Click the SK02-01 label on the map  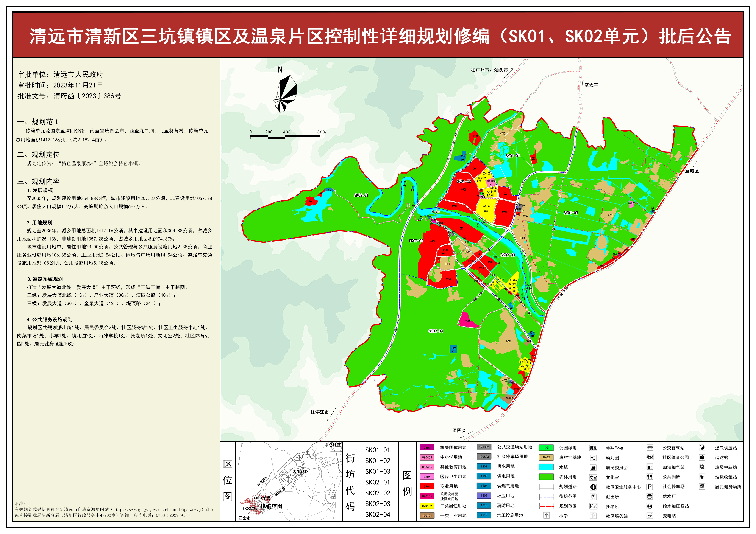coord(361,195)
